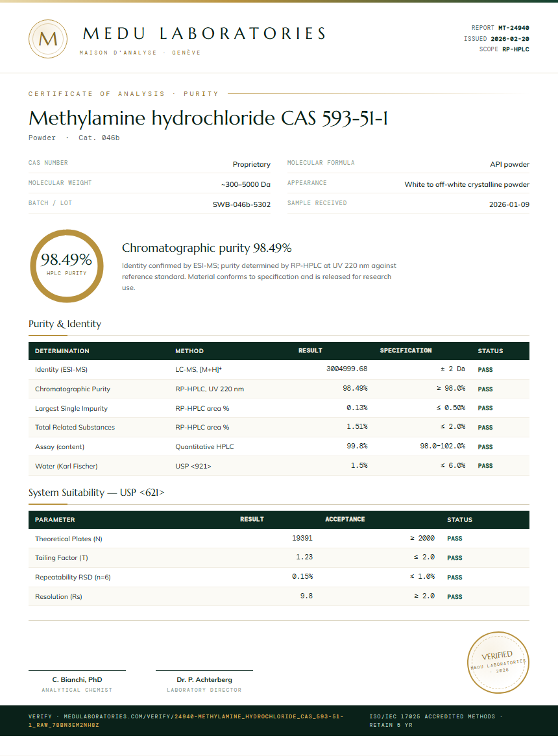The width and height of the screenshot is (558, 756).
Task: Select the result 1.51%
Action: click(x=357, y=427)
